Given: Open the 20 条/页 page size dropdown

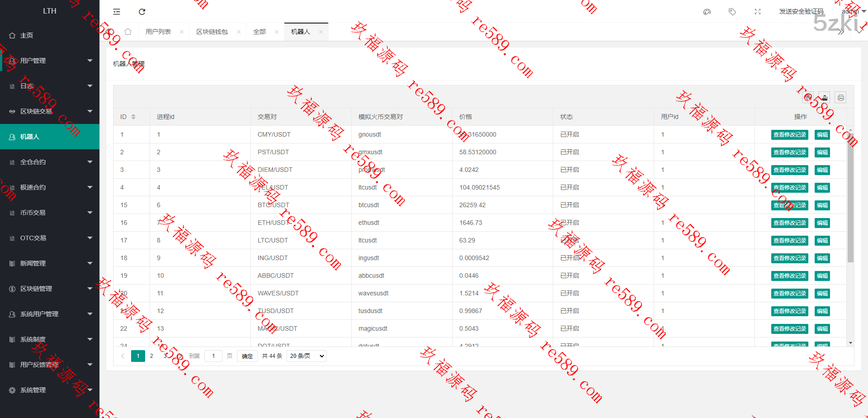Looking at the screenshot, I should (307, 356).
